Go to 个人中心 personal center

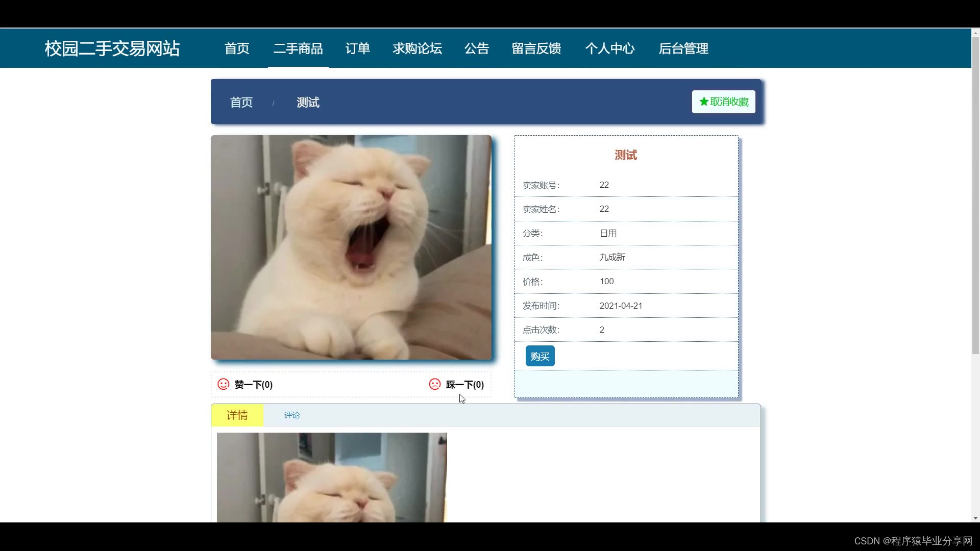609,48
